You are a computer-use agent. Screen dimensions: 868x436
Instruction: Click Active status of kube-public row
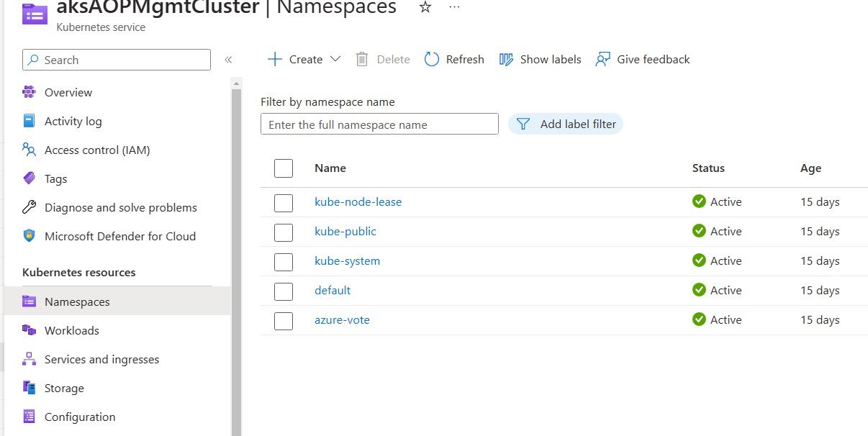(x=725, y=231)
